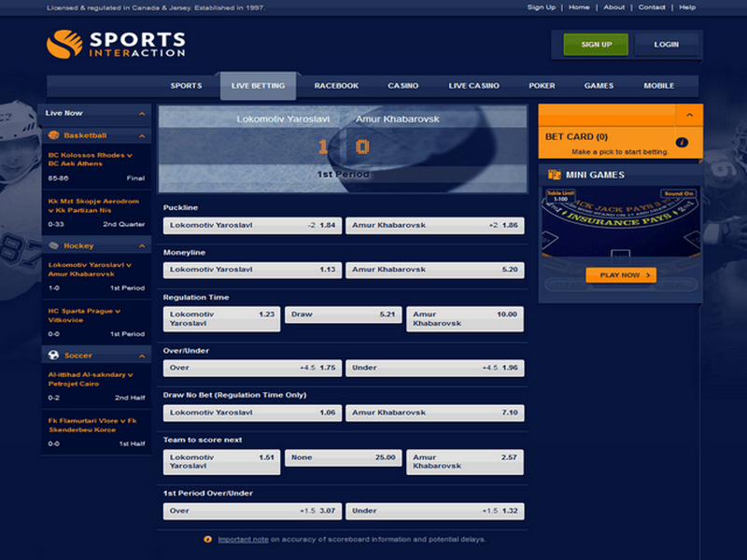Click the hockey puck icon
Screen dimensions: 747x560
[x=54, y=245]
